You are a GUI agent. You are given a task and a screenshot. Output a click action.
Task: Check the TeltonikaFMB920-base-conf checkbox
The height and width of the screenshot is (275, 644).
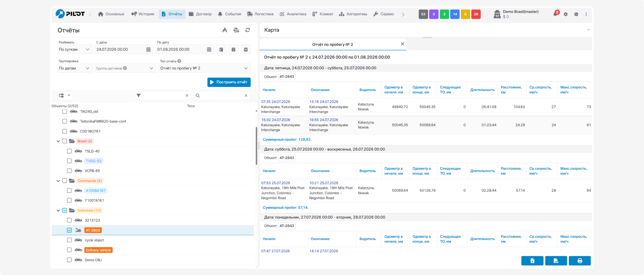[64, 121]
